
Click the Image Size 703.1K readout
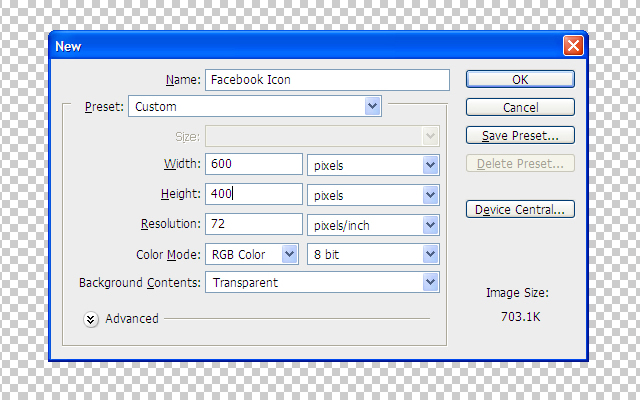[x=517, y=315]
